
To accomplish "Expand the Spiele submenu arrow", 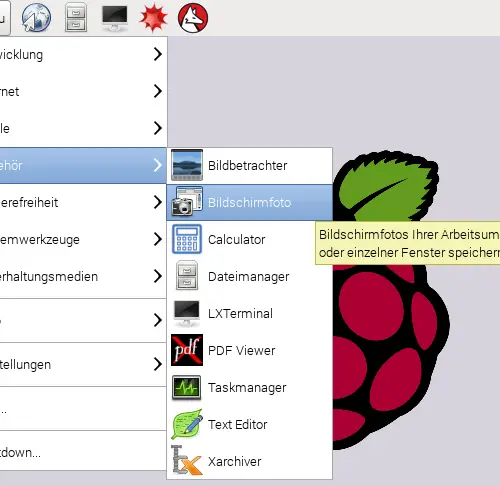I will click(158, 128).
